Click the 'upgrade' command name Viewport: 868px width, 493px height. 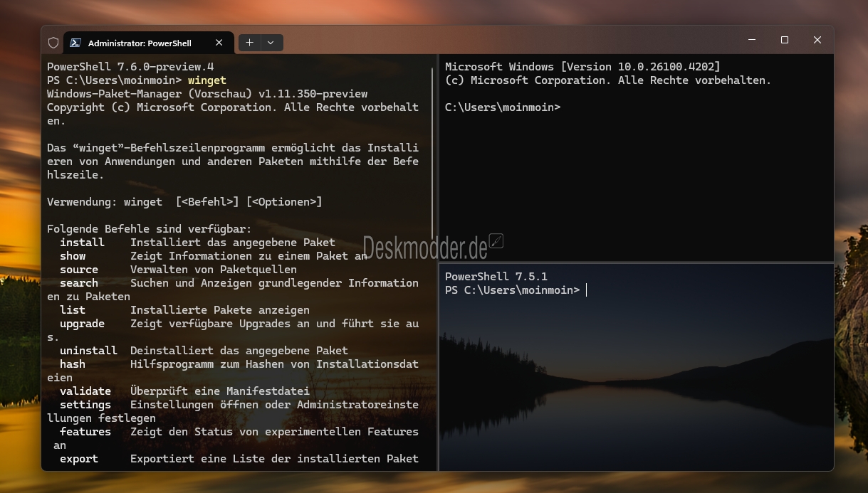click(82, 324)
